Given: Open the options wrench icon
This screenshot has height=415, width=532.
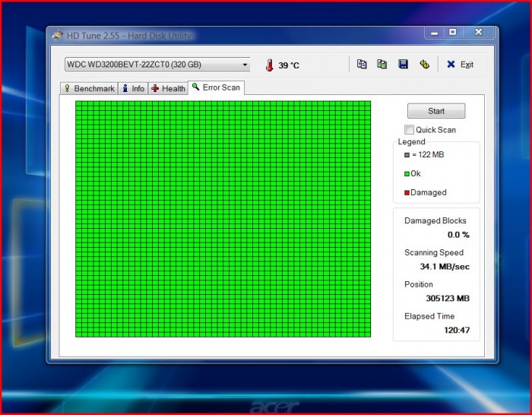Looking at the screenshot, I should (x=424, y=65).
